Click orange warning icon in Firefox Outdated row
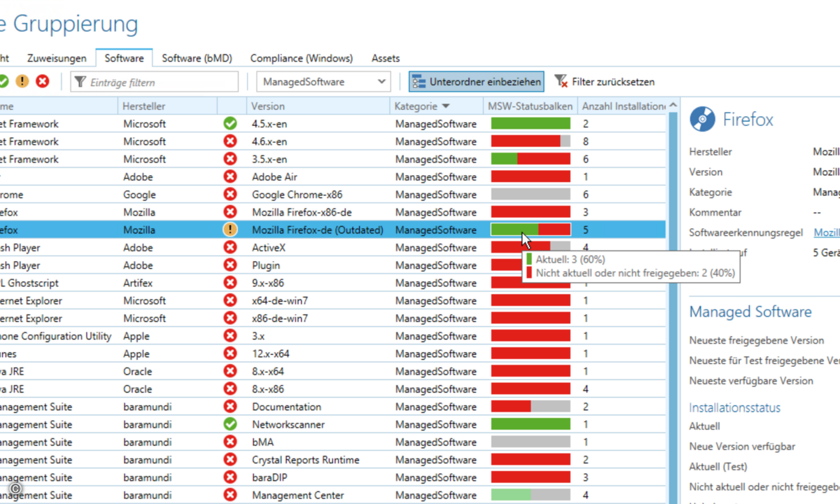The image size is (840, 504). pos(230,230)
